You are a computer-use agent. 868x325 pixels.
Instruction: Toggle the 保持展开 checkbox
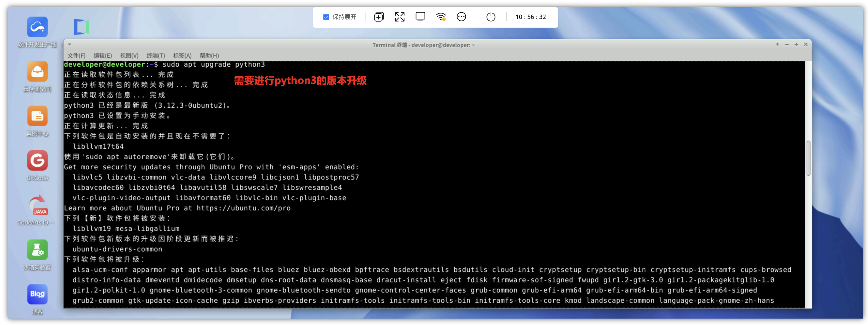(x=326, y=17)
